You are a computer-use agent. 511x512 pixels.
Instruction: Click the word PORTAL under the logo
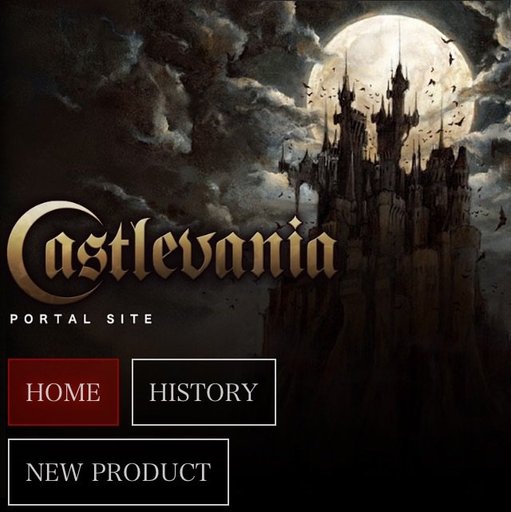(50, 319)
